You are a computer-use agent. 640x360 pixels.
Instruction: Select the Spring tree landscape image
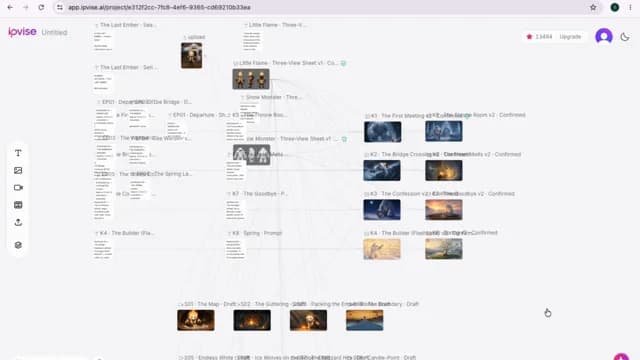444,249
